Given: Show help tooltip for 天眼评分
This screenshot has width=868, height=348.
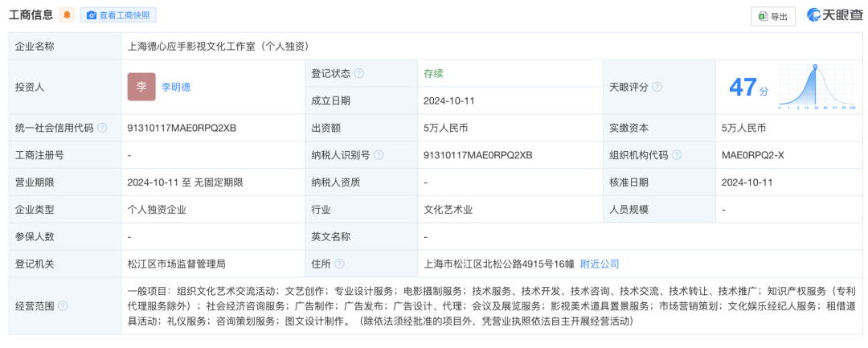Looking at the screenshot, I should click(x=657, y=87).
